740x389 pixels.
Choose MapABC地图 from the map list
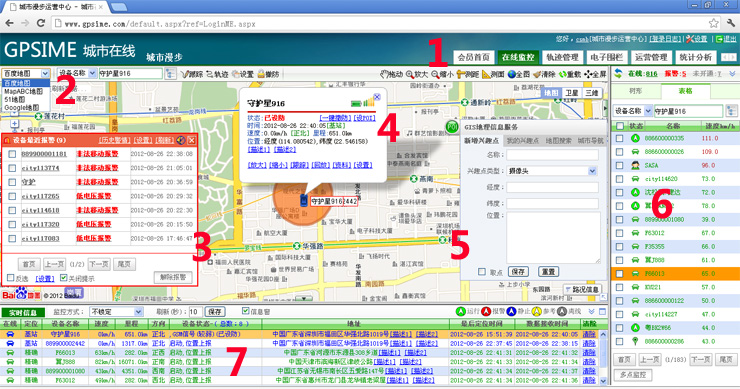coord(24,91)
